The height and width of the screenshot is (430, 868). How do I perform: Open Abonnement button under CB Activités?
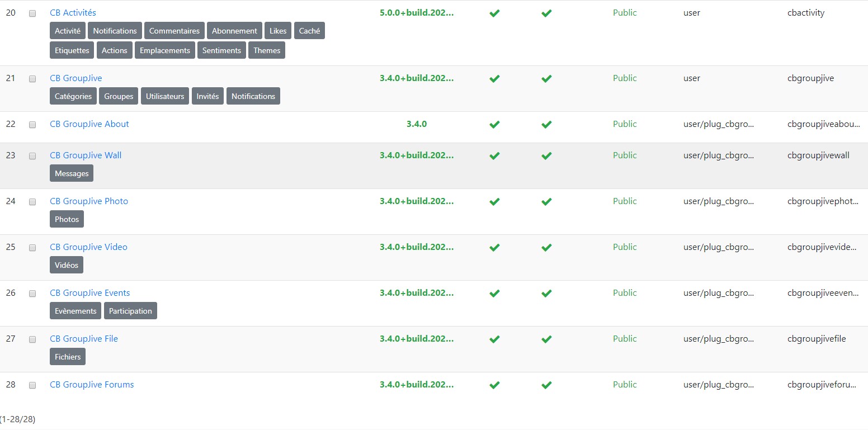pos(234,31)
